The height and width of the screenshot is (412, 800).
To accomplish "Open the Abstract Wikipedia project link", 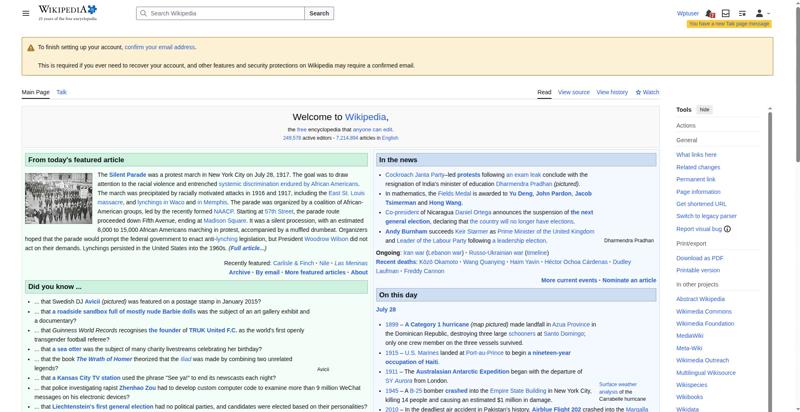I will [700, 299].
